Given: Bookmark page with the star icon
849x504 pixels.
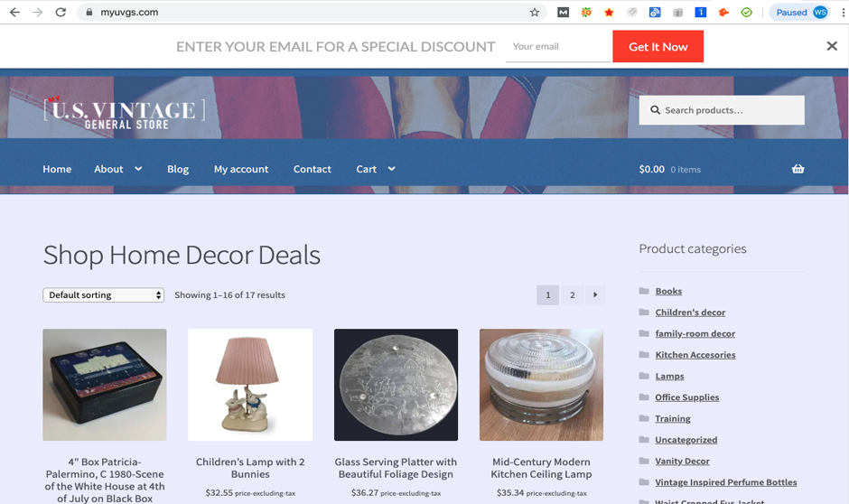Looking at the screenshot, I should [535, 13].
